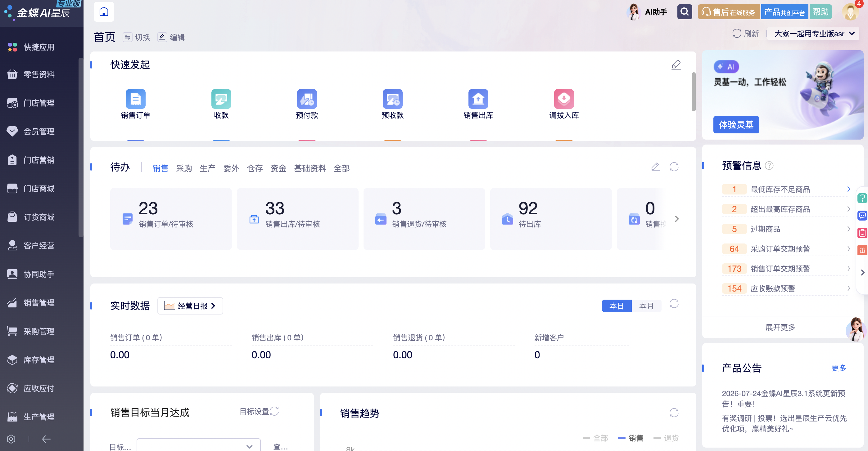868x451 pixels.
Task: Click 更多 in 产品公告
Action: click(839, 368)
